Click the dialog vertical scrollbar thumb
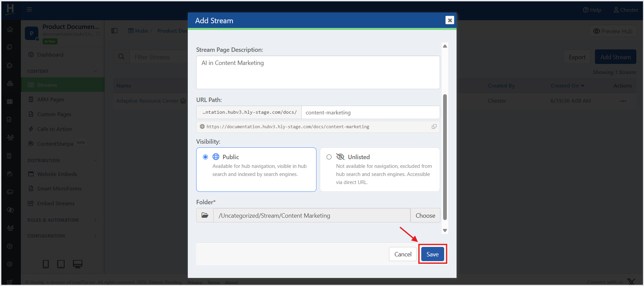The height and width of the screenshot is (286, 644). tap(445, 157)
